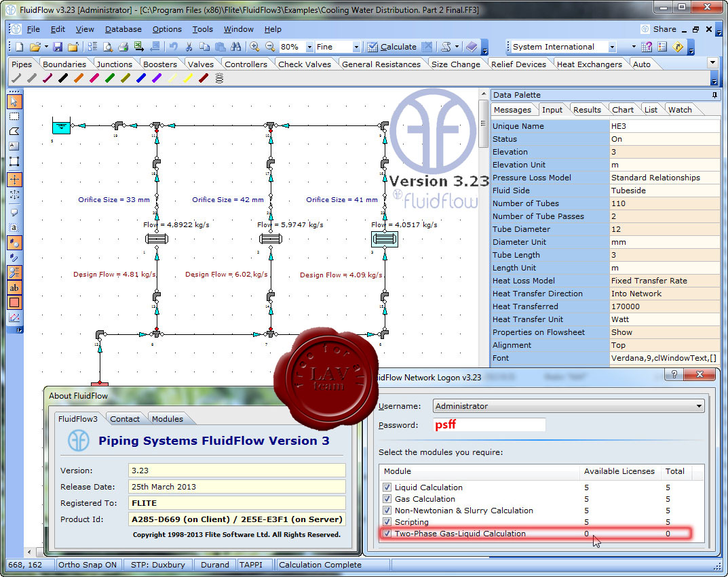Image resolution: width=728 pixels, height=577 pixels.
Task: Expand the script icon dropdown arrow
Action: 457,47
